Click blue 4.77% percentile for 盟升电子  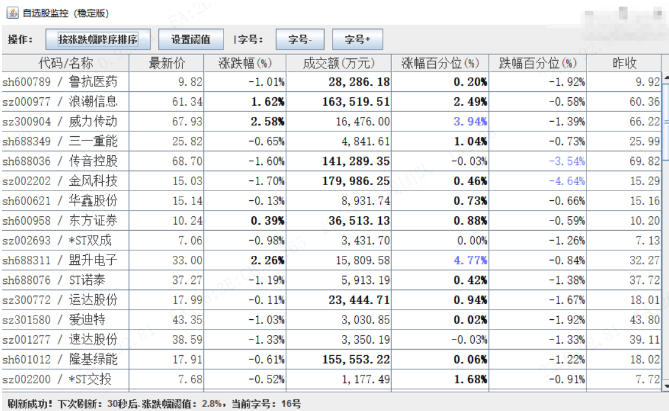tap(470, 260)
